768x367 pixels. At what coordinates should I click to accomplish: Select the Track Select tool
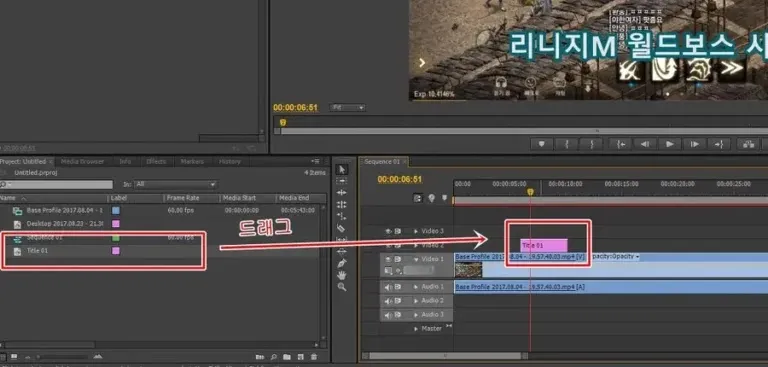coord(342,181)
